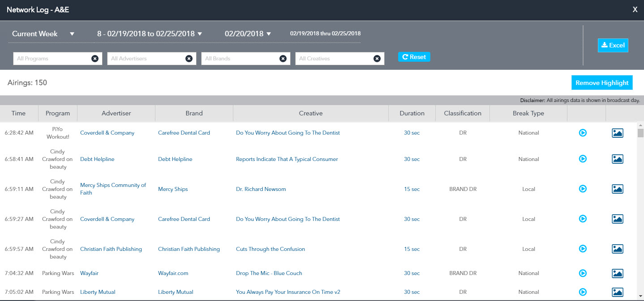Export the log to Excel

613,45
